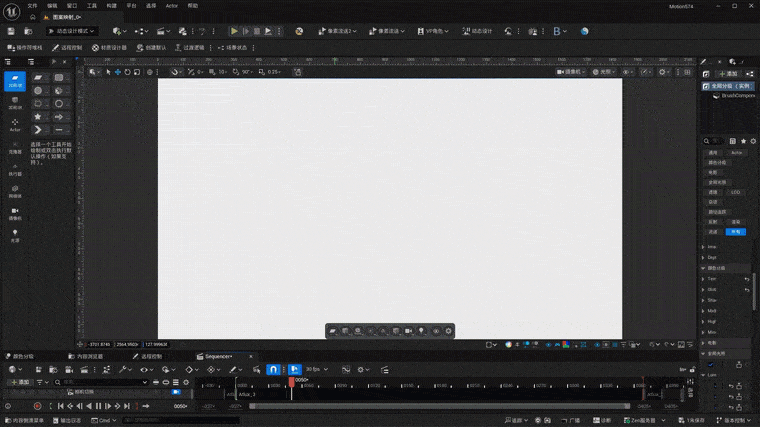The image size is (760, 427).
Task: Jump to Sequencer start
Action: coord(61,406)
